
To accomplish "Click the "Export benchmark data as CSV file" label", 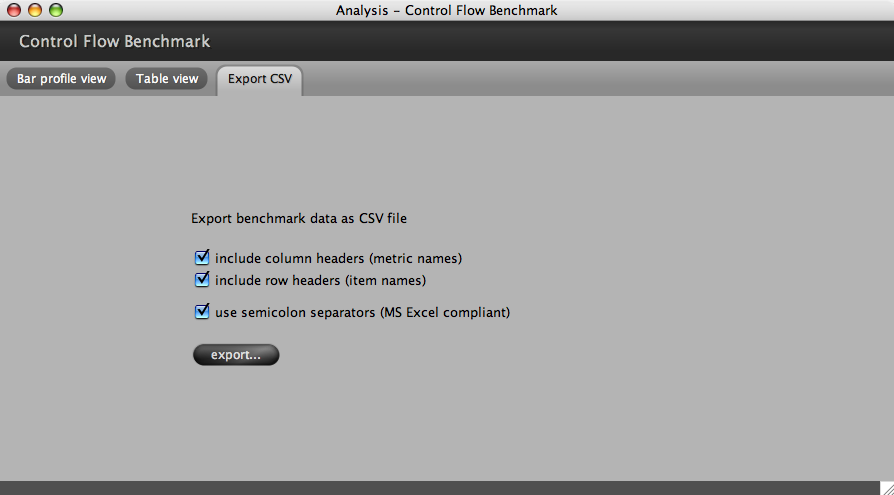I will [x=299, y=217].
